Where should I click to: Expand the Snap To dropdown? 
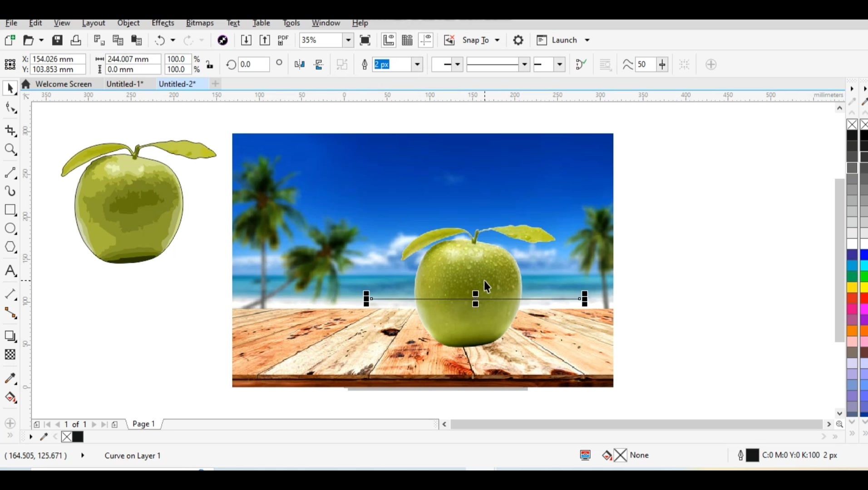pos(497,40)
